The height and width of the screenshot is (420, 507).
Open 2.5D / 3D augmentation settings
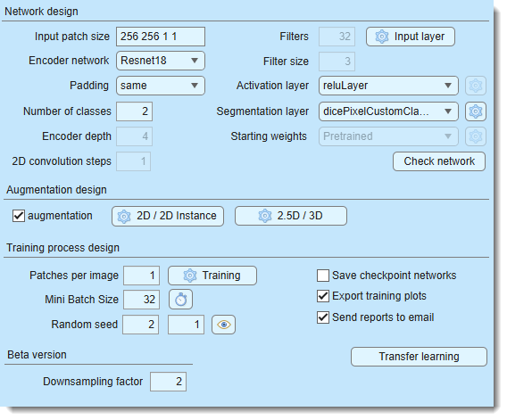[x=291, y=216]
